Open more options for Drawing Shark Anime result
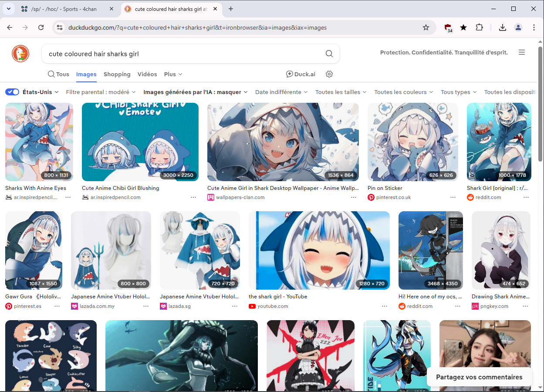The image size is (544, 392). [x=526, y=306]
